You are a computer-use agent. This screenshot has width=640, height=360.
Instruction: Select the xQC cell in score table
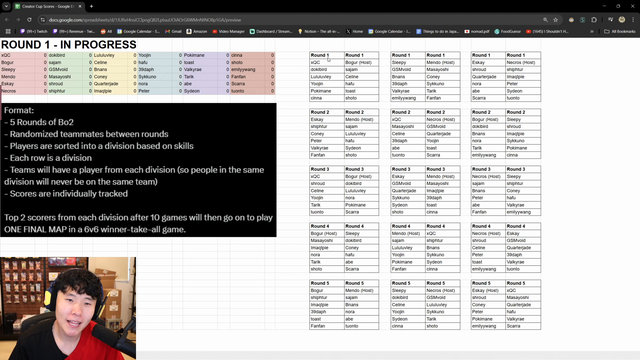coord(18,55)
